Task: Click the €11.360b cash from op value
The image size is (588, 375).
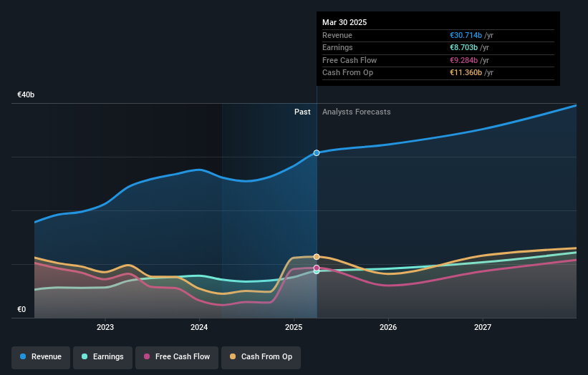Action: (466, 73)
